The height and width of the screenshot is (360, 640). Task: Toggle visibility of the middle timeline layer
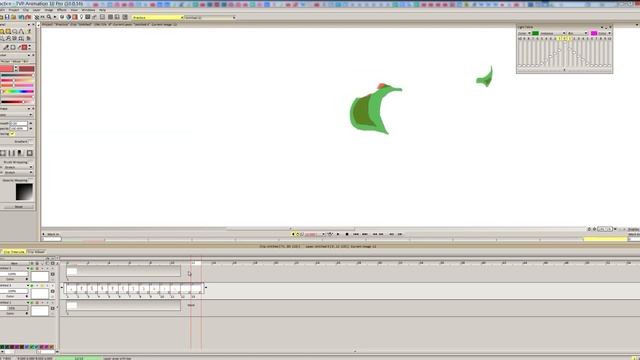tap(32, 286)
